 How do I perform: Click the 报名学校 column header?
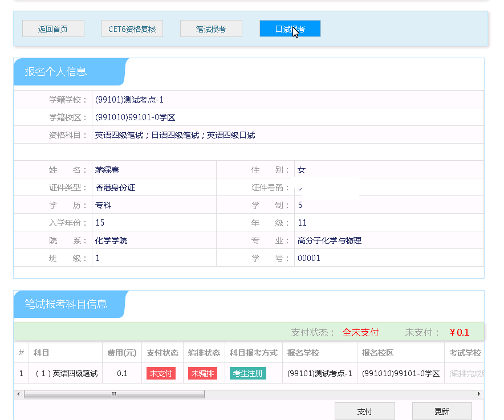coord(303,353)
